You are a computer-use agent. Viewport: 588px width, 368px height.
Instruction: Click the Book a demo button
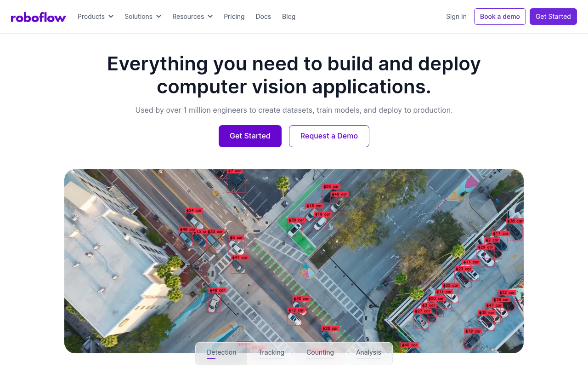(500, 17)
